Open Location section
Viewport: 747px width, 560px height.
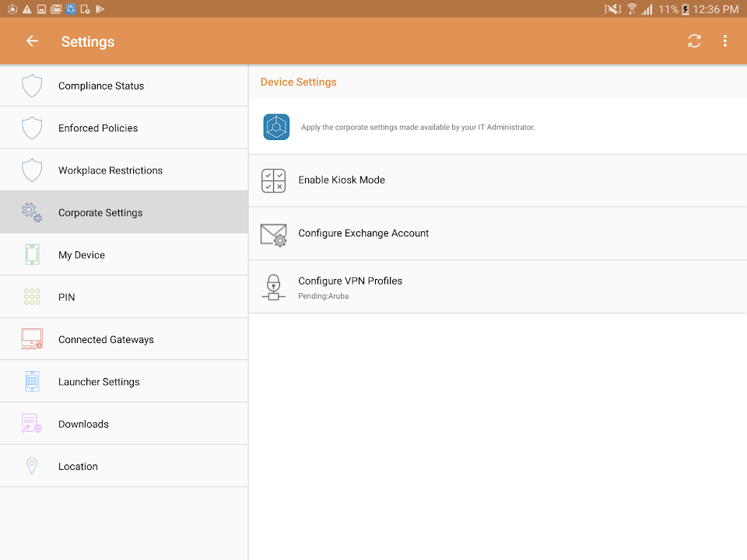[x=124, y=466]
